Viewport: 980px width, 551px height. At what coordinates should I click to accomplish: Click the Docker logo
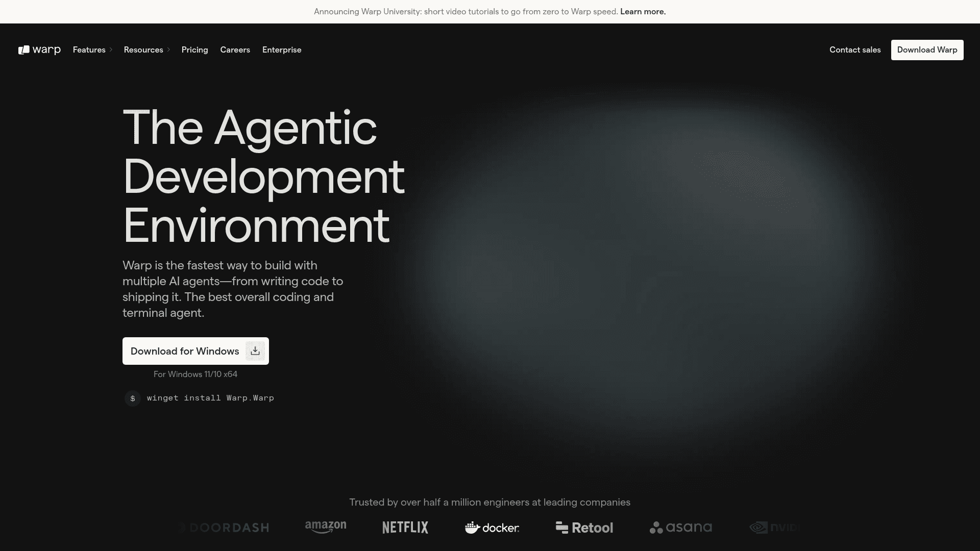pyautogui.click(x=492, y=528)
